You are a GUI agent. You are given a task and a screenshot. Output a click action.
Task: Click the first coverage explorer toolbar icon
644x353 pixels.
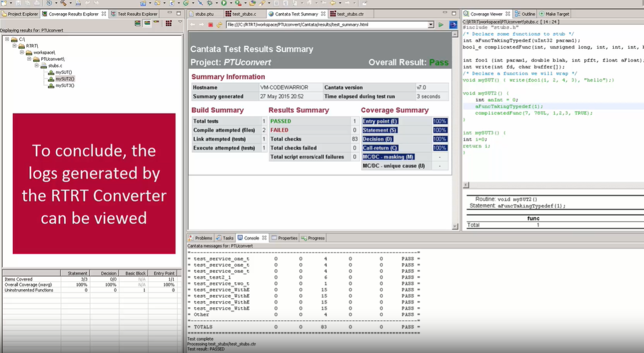pyautogui.click(x=137, y=23)
